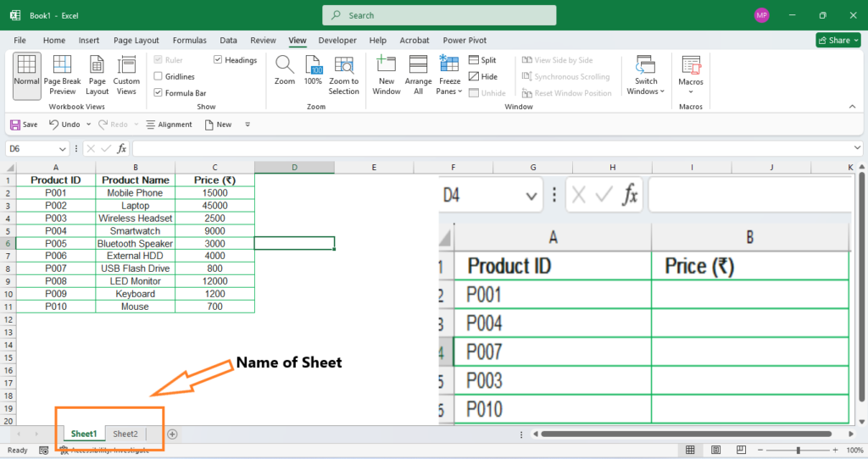Image resolution: width=868 pixels, height=459 pixels.
Task: Switch to the Sheet2 tab
Action: 125,434
